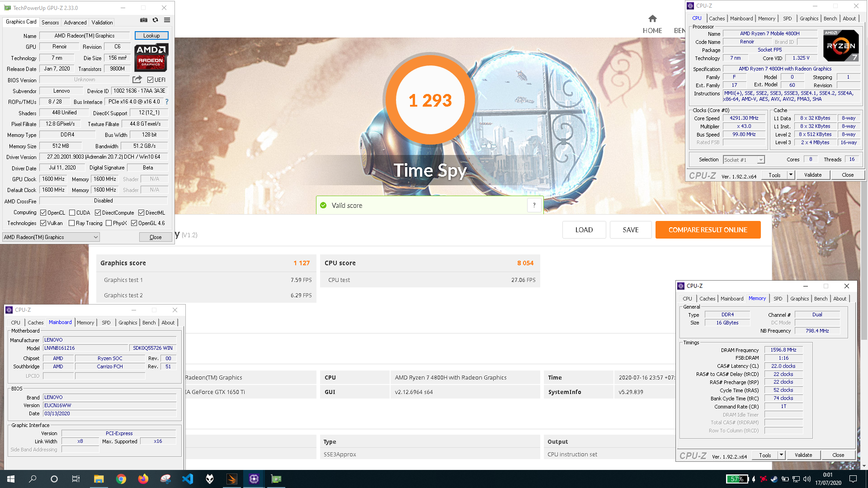The image size is (868, 488).
Task: Open GPU-Z hamburger menu
Action: (x=167, y=20)
